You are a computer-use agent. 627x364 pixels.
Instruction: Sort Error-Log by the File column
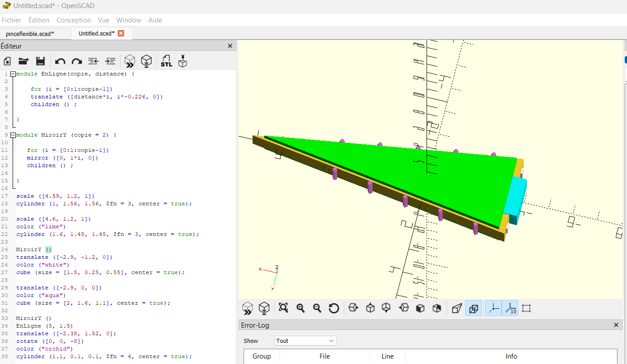(x=325, y=356)
